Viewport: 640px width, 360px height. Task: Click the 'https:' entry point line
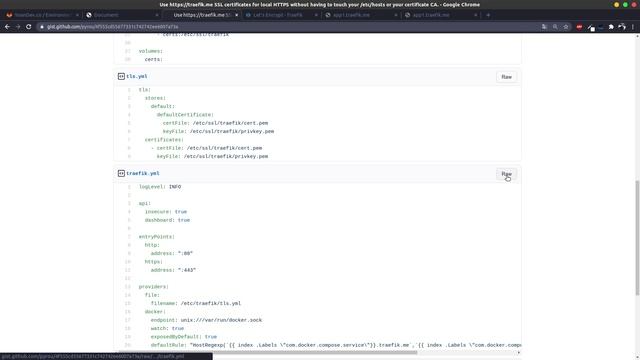[153, 262]
